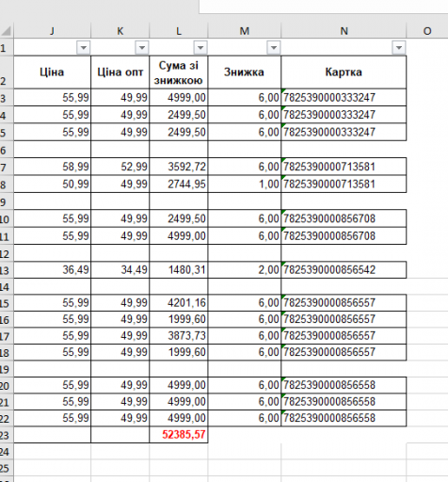448x482 pixels.
Task: Select column O header
Action: 427,31
